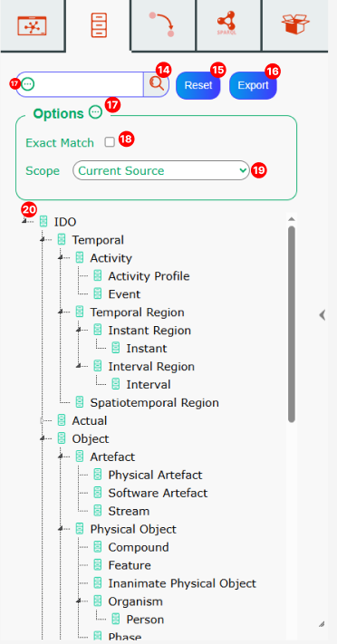This screenshot has height=644, width=337.
Task: Open the graph network view tab
Action: [x=32, y=25]
